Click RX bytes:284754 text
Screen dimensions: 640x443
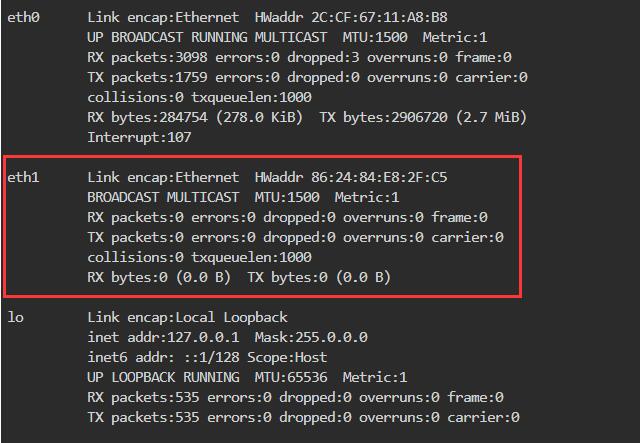(147, 117)
